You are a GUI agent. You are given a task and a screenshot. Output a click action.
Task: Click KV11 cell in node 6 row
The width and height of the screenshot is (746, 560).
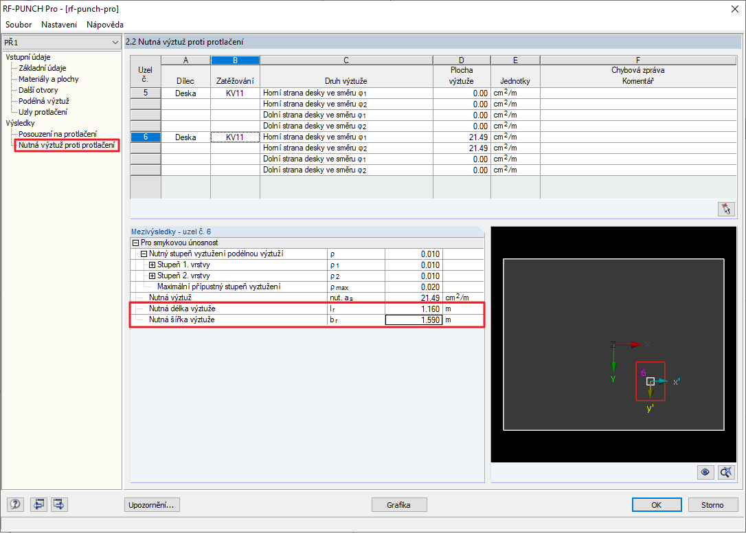(x=235, y=137)
